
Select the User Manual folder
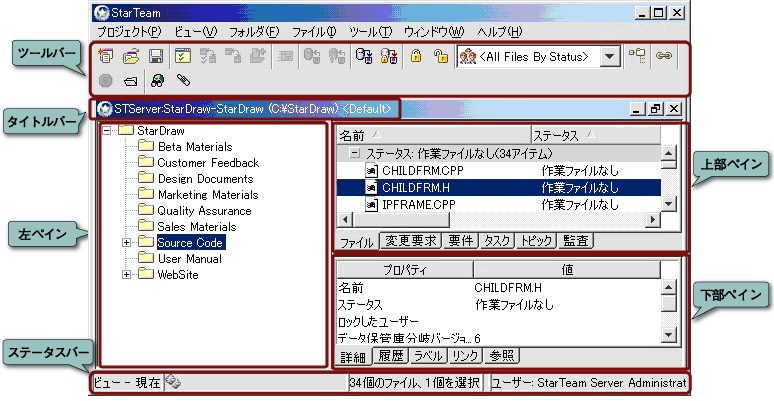click(x=190, y=259)
